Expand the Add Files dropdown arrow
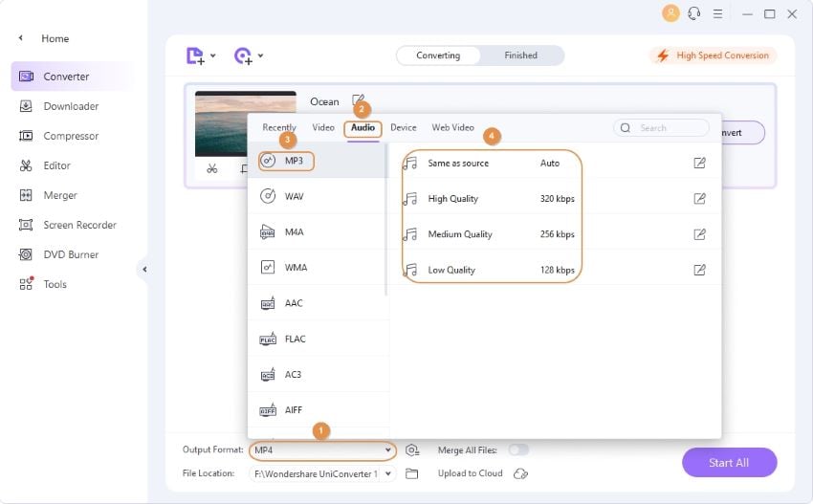 pyautogui.click(x=212, y=55)
